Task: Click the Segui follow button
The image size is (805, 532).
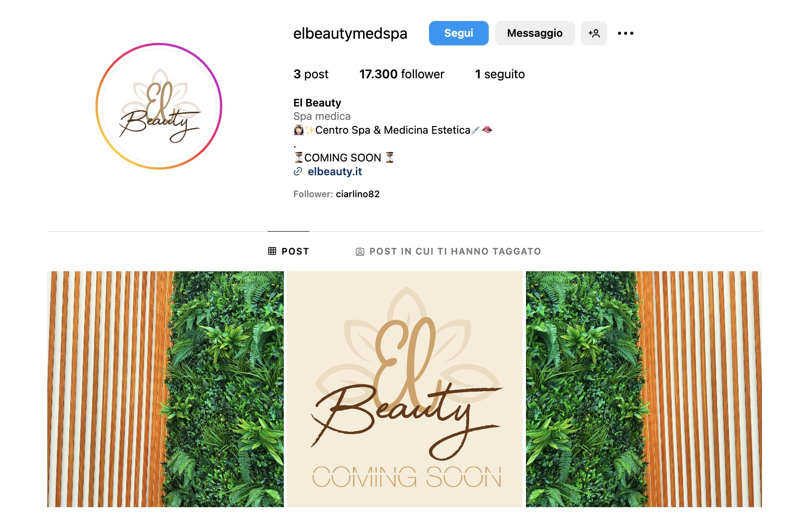Action: pos(459,33)
